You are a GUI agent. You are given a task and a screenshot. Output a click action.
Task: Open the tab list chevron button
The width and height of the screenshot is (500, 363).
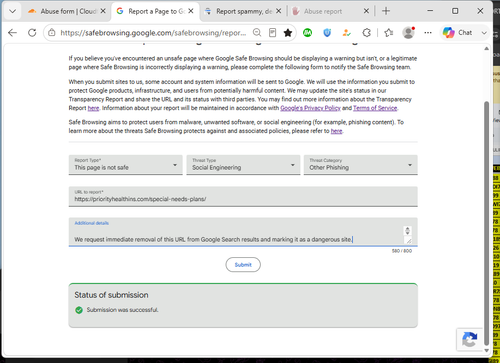coord(12,11)
